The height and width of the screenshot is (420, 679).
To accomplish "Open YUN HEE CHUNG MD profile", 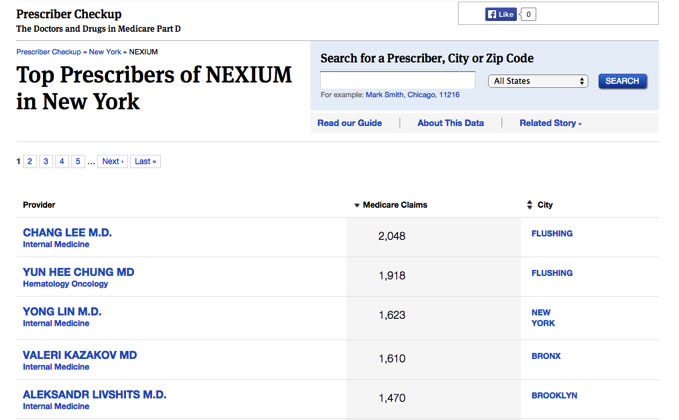I will click(78, 272).
